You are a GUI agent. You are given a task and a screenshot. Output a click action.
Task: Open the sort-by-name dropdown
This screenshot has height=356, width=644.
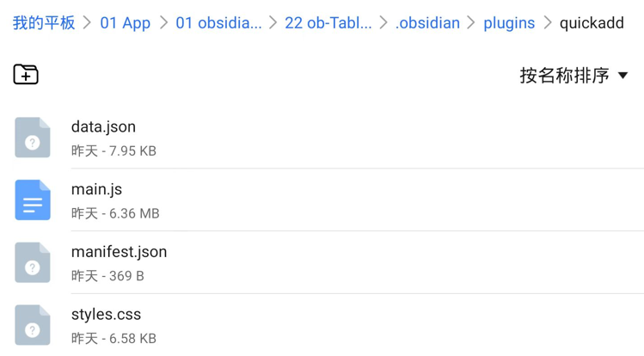(x=565, y=76)
